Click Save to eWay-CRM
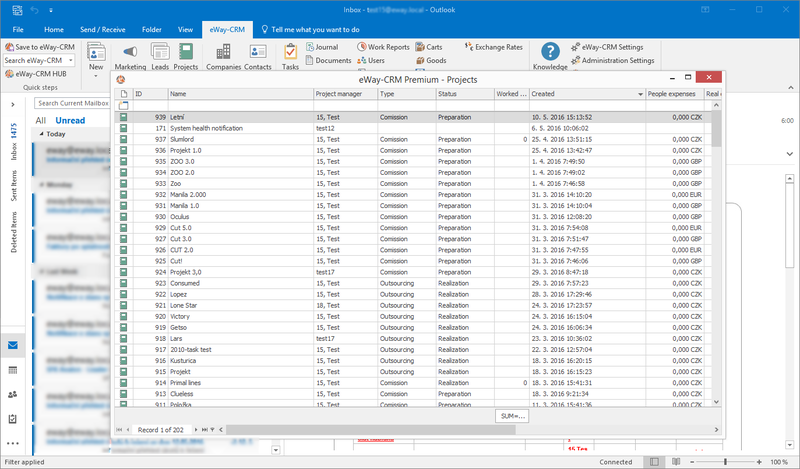Screen dimensions: 800x469 (x=40, y=47)
